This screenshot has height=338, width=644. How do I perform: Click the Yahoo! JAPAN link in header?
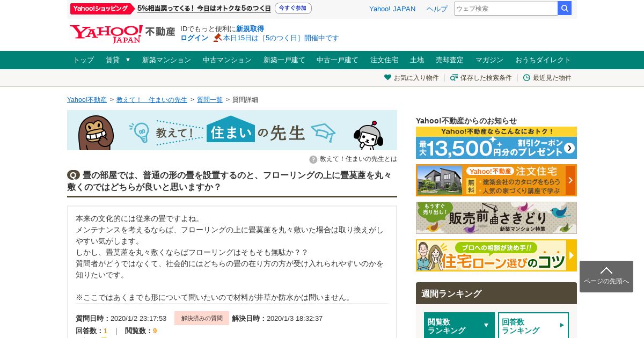(392, 9)
